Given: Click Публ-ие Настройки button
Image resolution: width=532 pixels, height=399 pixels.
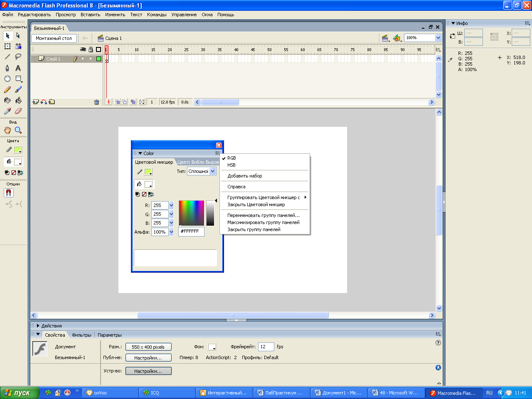Looking at the screenshot, I should point(148,358).
